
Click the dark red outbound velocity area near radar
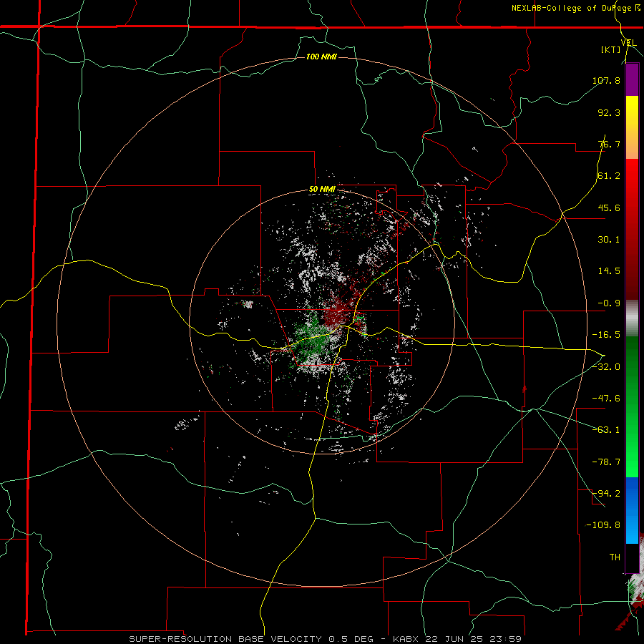(x=337, y=314)
